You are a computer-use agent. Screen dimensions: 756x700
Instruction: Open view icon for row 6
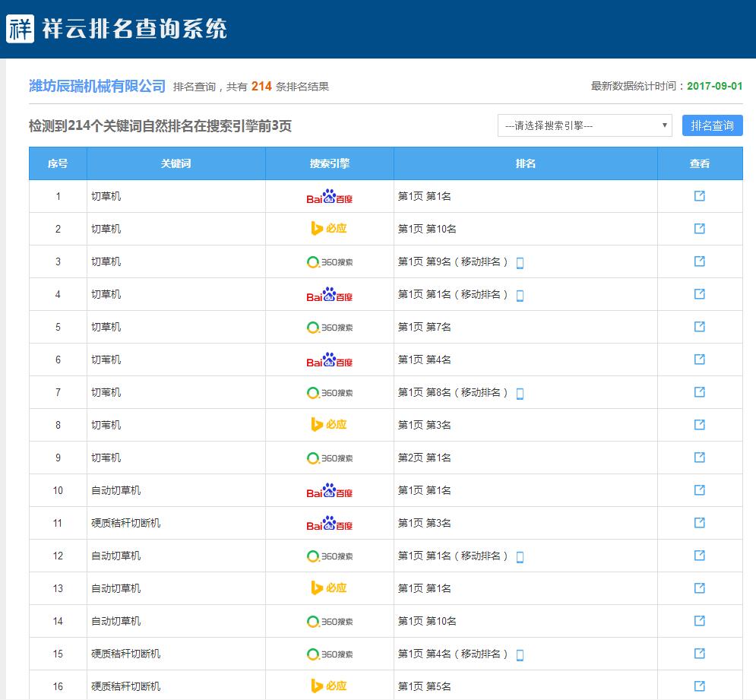699,360
